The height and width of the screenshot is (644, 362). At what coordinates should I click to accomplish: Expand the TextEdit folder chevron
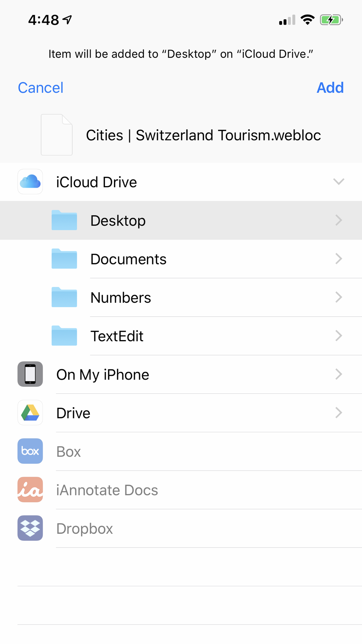click(339, 336)
